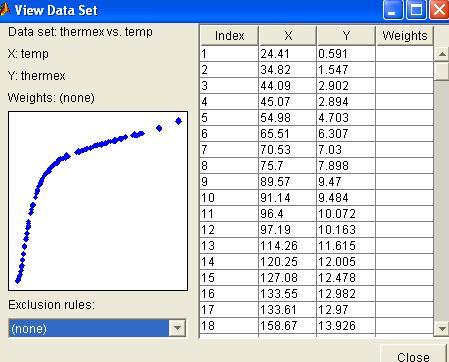Click the Weights cell in row 1
This screenshot has width=449, height=362.
pyautogui.click(x=404, y=54)
